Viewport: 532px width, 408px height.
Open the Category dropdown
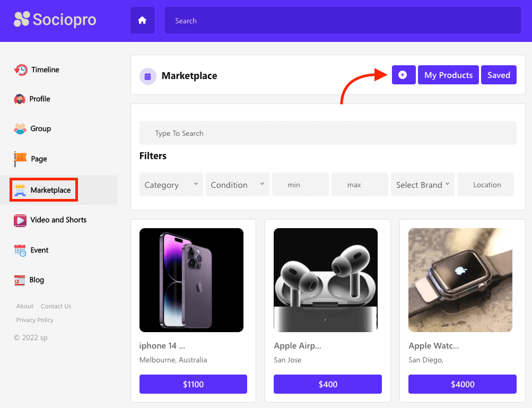click(170, 184)
